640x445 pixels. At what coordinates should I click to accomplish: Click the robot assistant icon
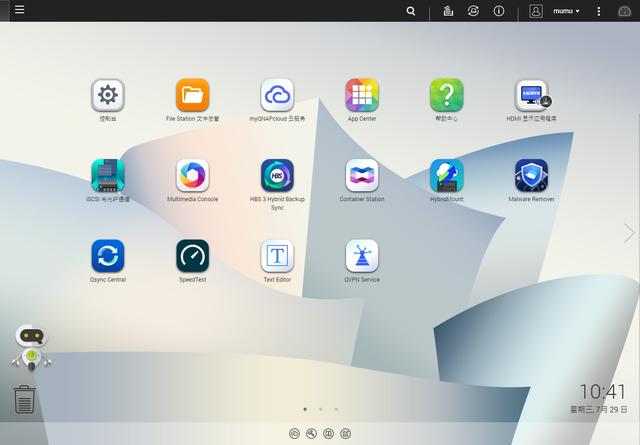pos(31,347)
